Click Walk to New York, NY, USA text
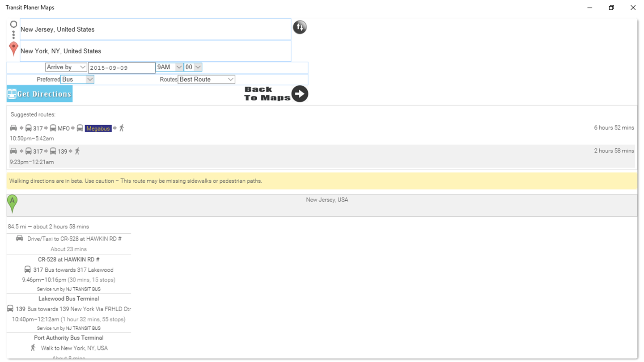The width and height of the screenshot is (644, 362). pos(74,348)
